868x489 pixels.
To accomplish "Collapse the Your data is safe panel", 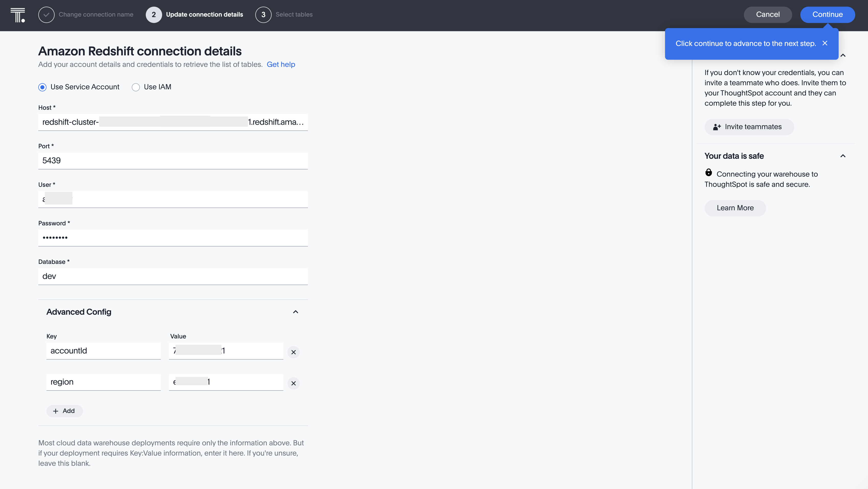I will click(842, 156).
